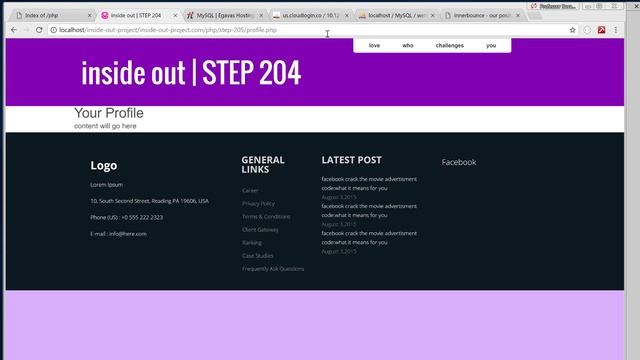Click the grey circular extension icon
The image size is (640, 360).
coord(587,30)
